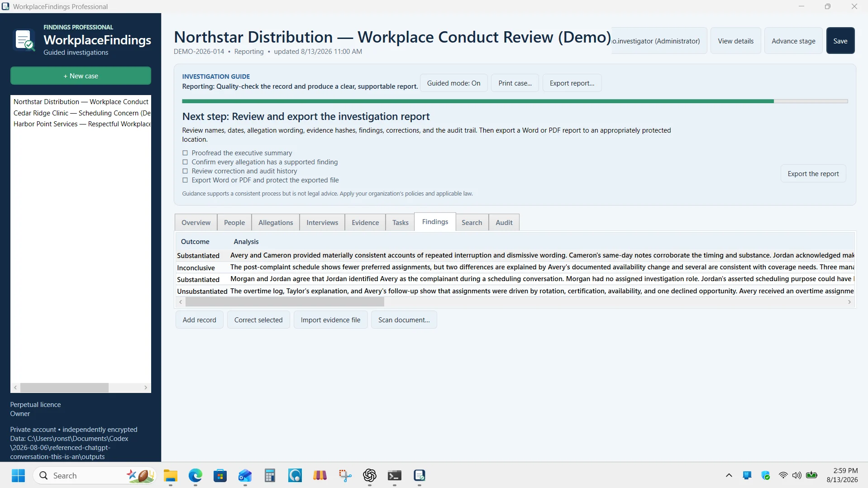This screenshot has width=868, height=488.
Task: Click the taskbar Search box
Action: [94, 476]
